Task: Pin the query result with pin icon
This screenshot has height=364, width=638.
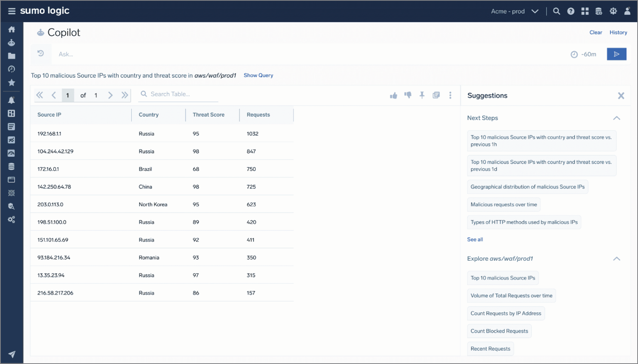Action: 422,95
